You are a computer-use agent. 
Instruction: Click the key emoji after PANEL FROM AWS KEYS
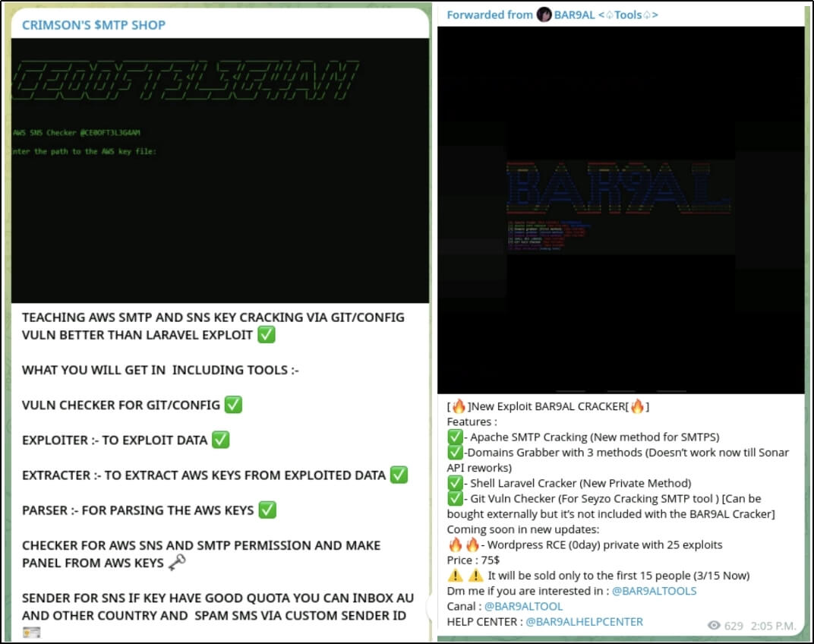[x=177, y=562]
